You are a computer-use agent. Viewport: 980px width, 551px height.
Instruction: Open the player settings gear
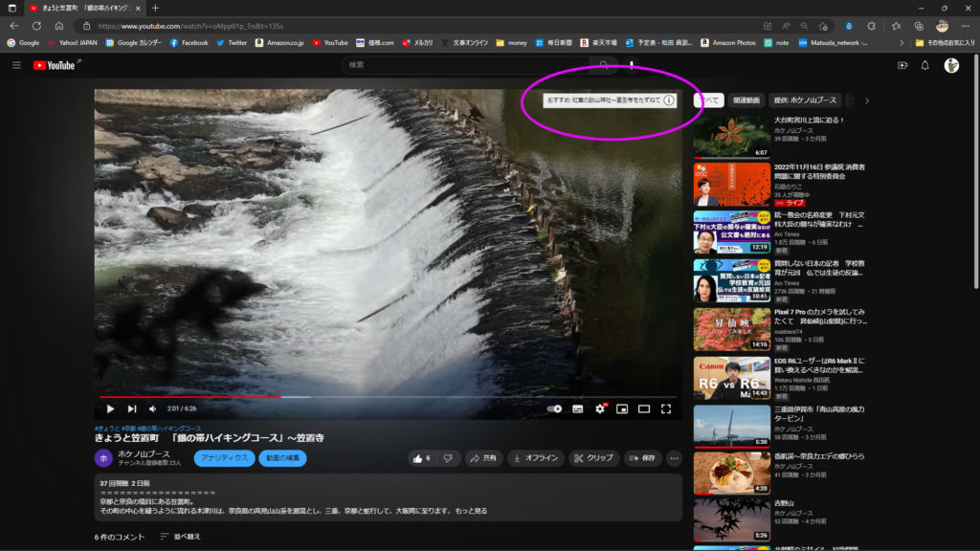(x=600, y=408)
